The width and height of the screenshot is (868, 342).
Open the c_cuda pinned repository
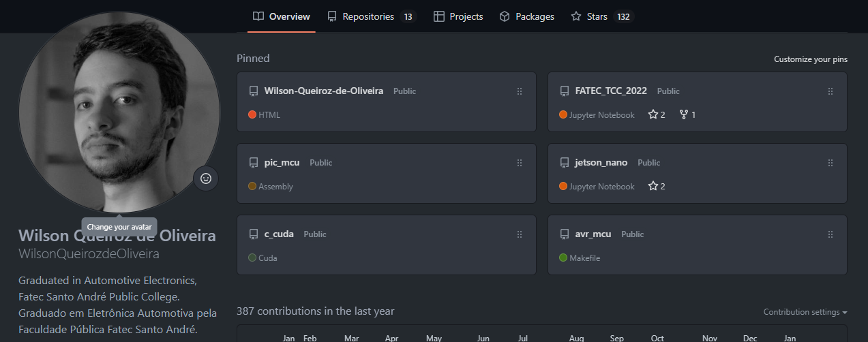click(279, 234)
